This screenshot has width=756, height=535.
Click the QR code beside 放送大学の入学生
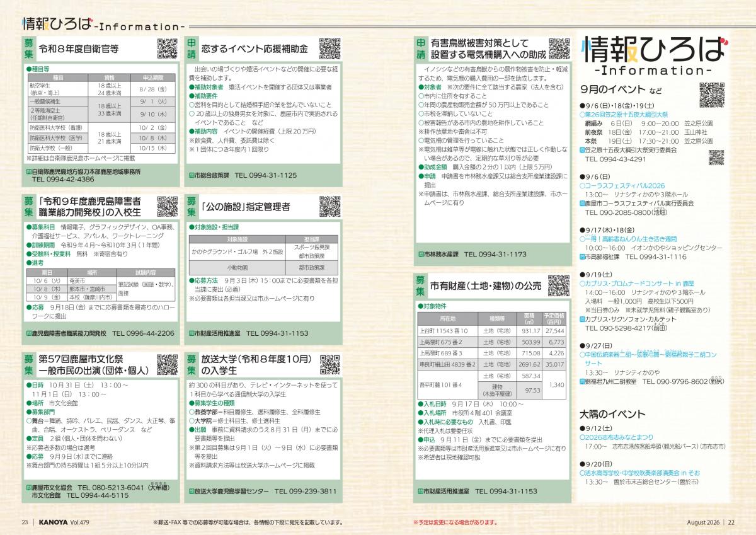[x=330, y=365]
